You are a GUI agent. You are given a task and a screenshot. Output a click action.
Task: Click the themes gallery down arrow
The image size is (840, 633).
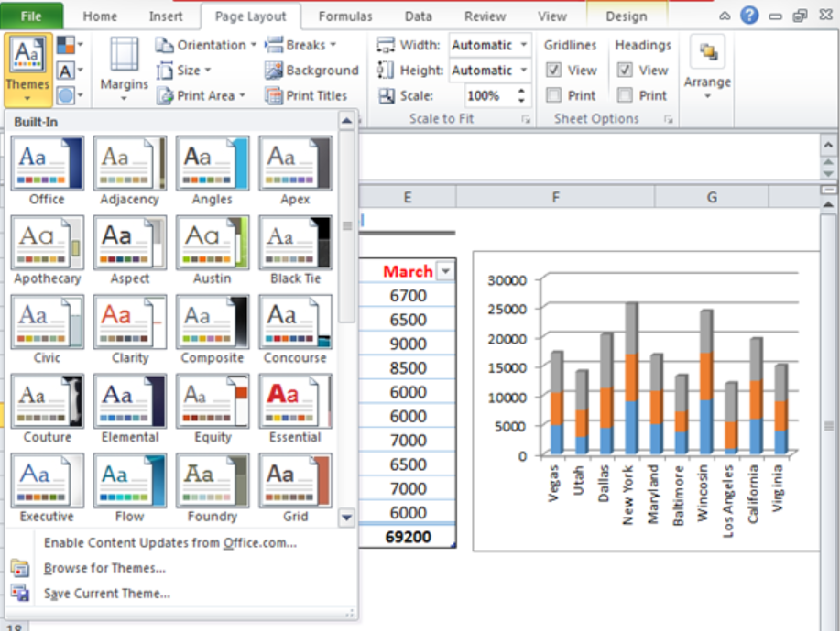tap(346, 518)
